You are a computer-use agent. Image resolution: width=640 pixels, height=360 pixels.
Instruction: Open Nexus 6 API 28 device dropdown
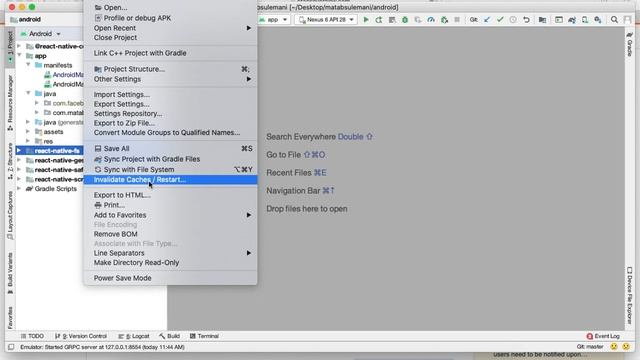(x=326, y=20)
